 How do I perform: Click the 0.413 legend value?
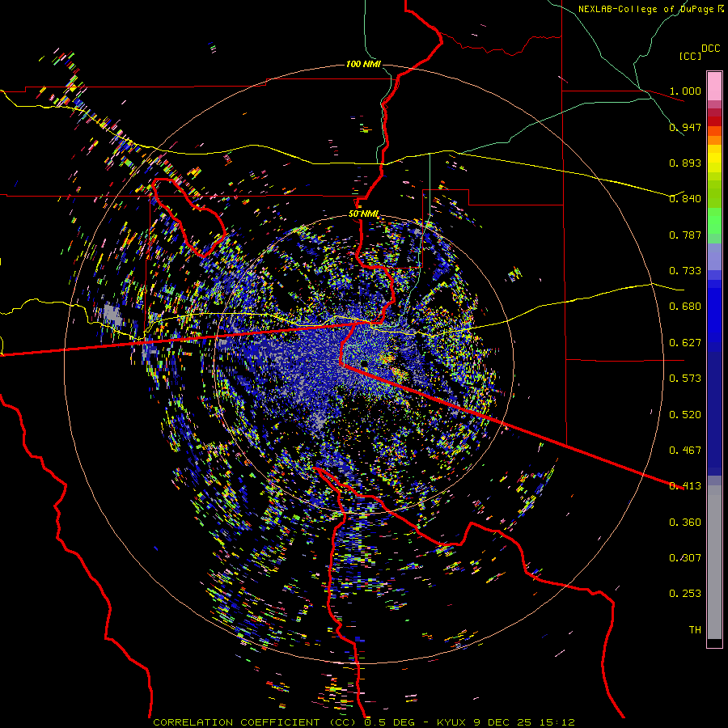click(x=685, y=486)
